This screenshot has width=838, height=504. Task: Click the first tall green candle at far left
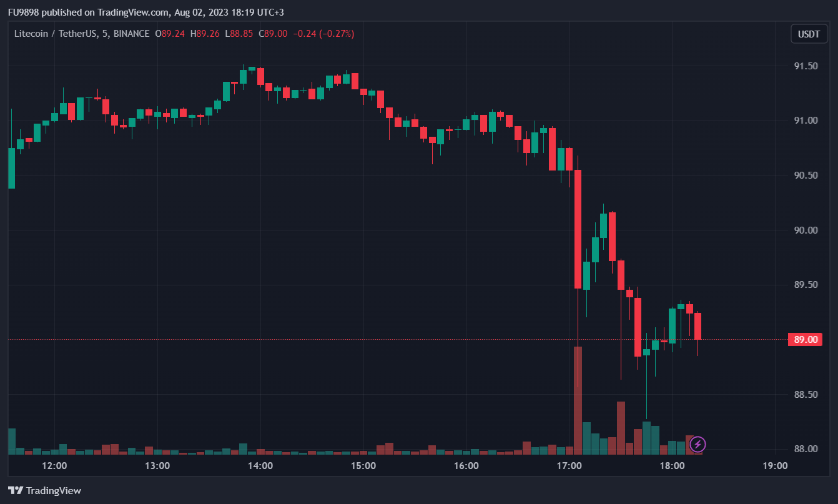(11, 168)
